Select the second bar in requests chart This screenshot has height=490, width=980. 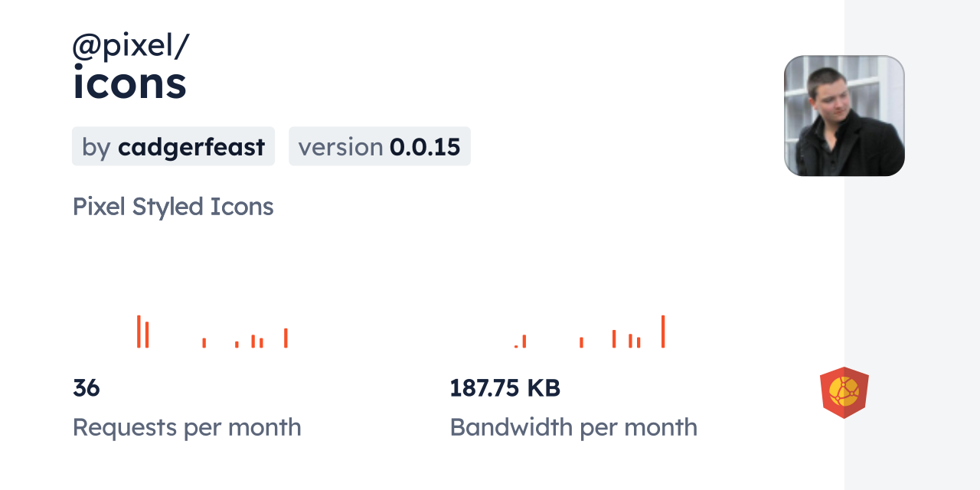(x=147, y=335)
